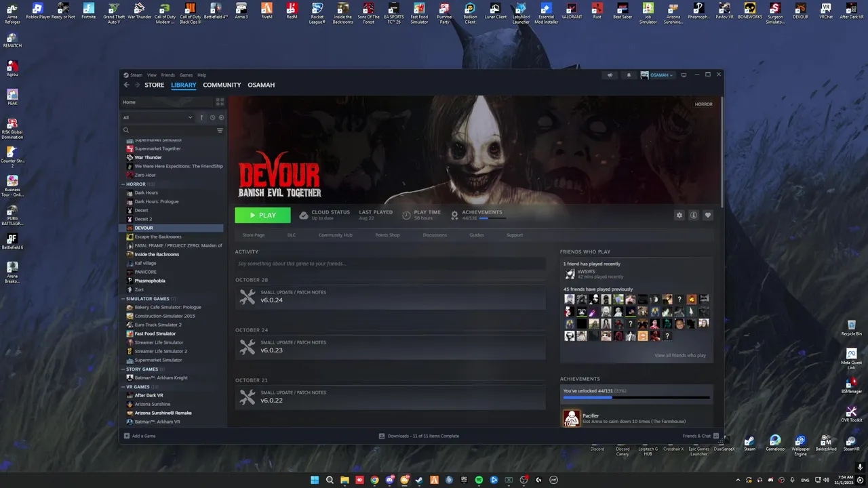Image resolution: width=868 pixels, height=488 pixels.
Task: Open the OSAMAH account dropdown
Action: click(x=657, y=75)
